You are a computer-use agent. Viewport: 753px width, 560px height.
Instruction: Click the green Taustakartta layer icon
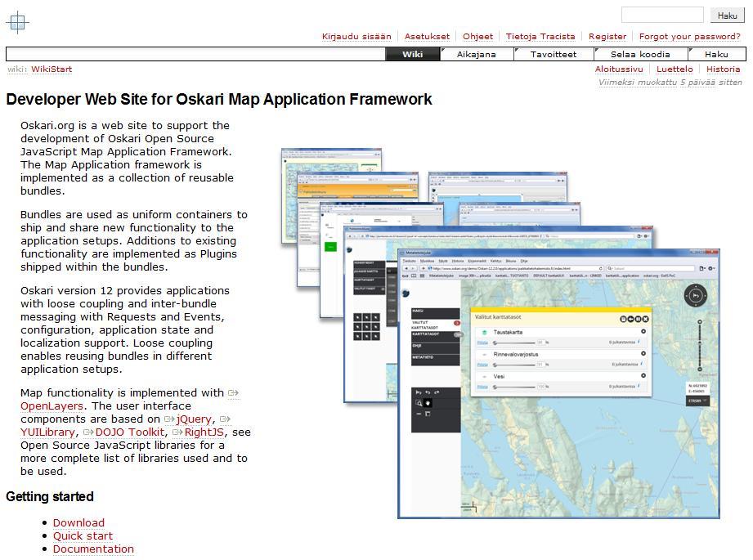(x=484, y=333)
